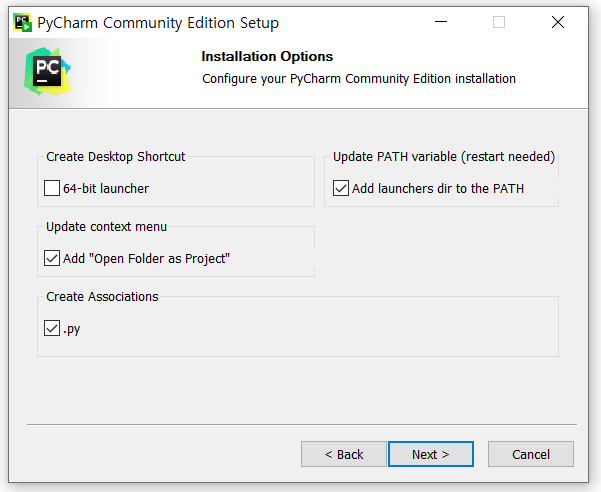Click the large PyCharm PC logo
The image size is (601, 492).
point(47,71)
